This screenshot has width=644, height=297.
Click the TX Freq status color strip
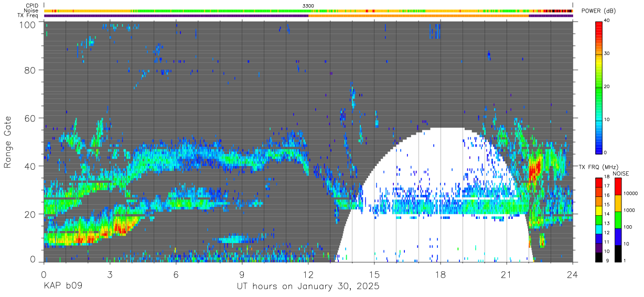(x=308, y=16)
